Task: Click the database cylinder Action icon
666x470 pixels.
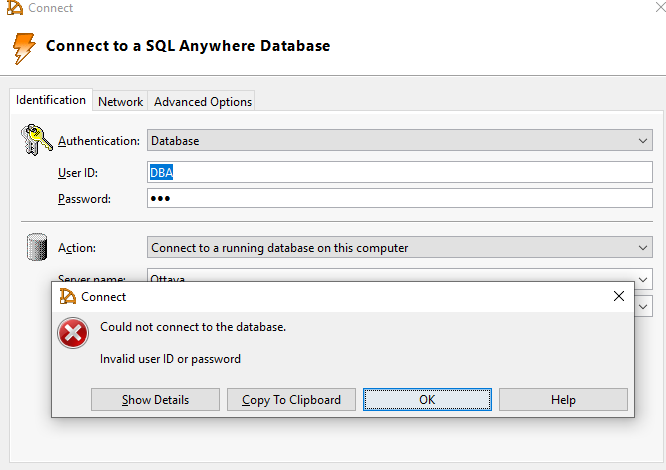Action: point(37,247)
